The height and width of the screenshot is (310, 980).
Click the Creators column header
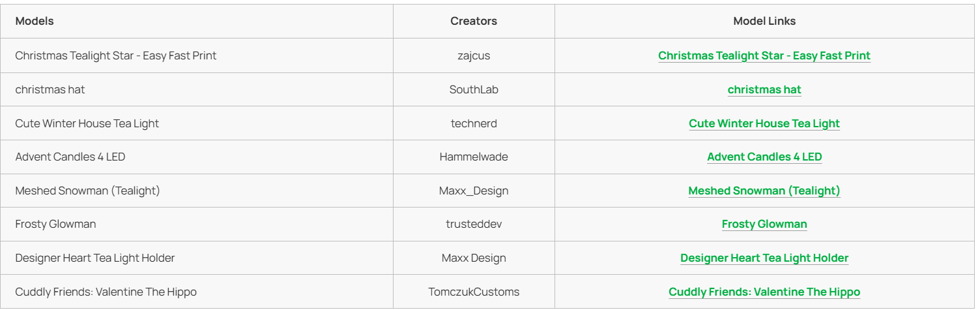coord(474,21)
